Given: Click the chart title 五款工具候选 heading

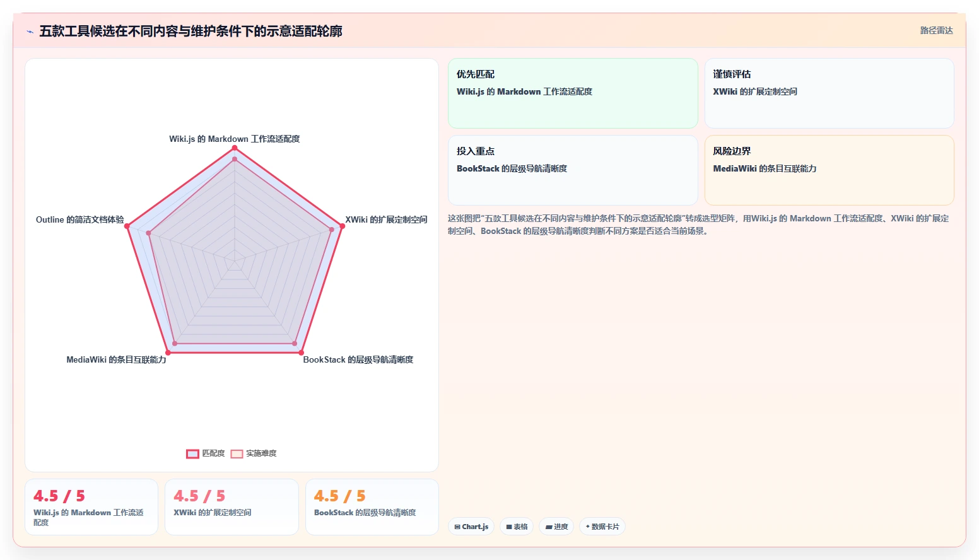Looking at the screenshot, I should pyautogui.click(x=191, y=31).
